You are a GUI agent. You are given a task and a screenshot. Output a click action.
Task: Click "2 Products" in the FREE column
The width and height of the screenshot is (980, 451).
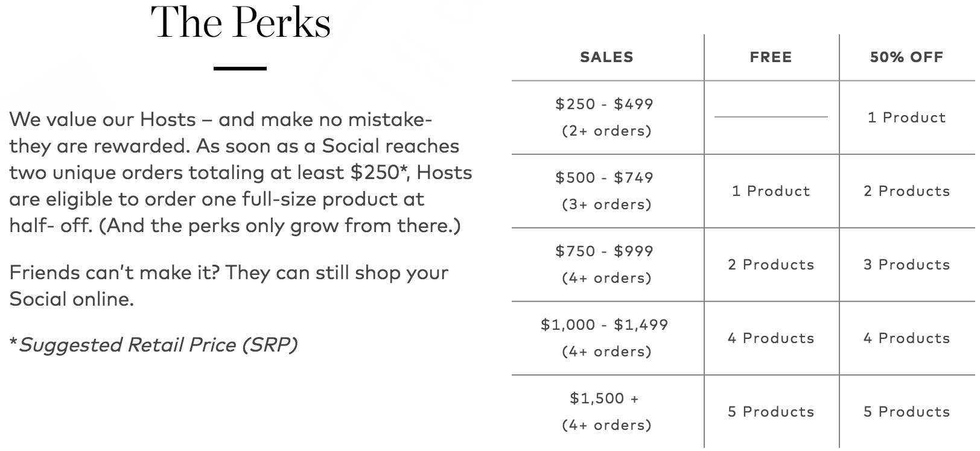click(x=771, y=265)
